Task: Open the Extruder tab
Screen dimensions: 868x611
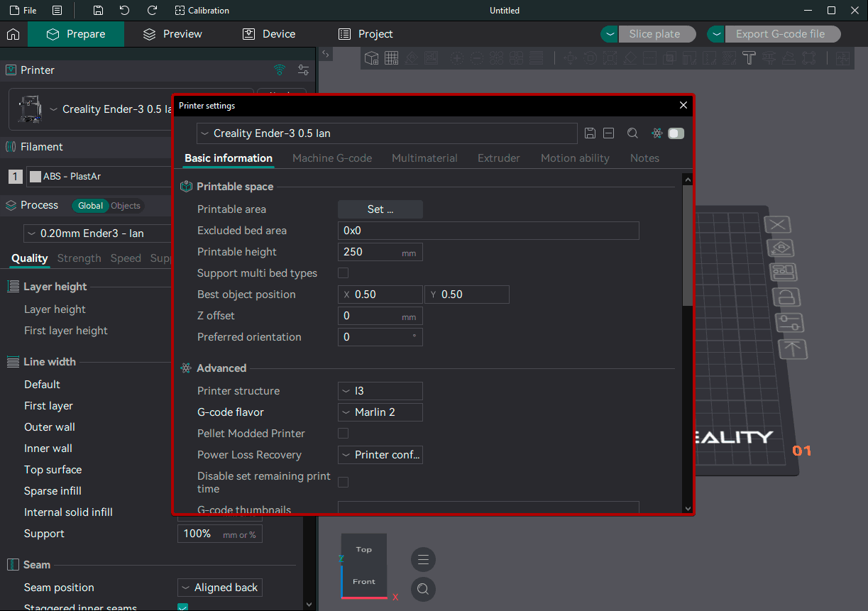Action: coord(498,158)
